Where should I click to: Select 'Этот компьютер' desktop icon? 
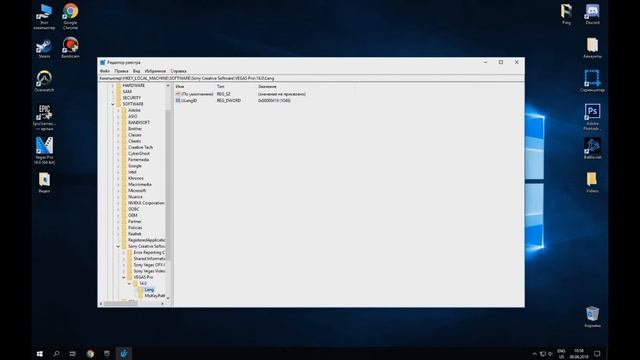click(x=44, y=16)
